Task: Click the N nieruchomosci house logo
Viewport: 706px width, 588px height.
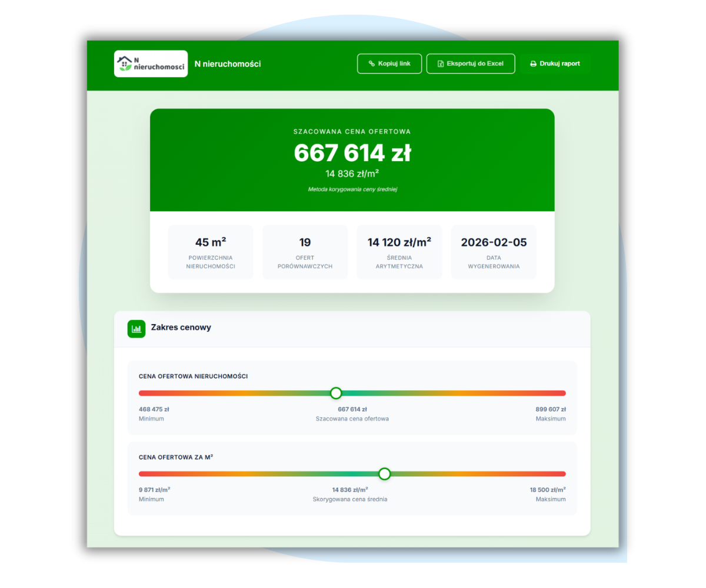Action: 151,64
